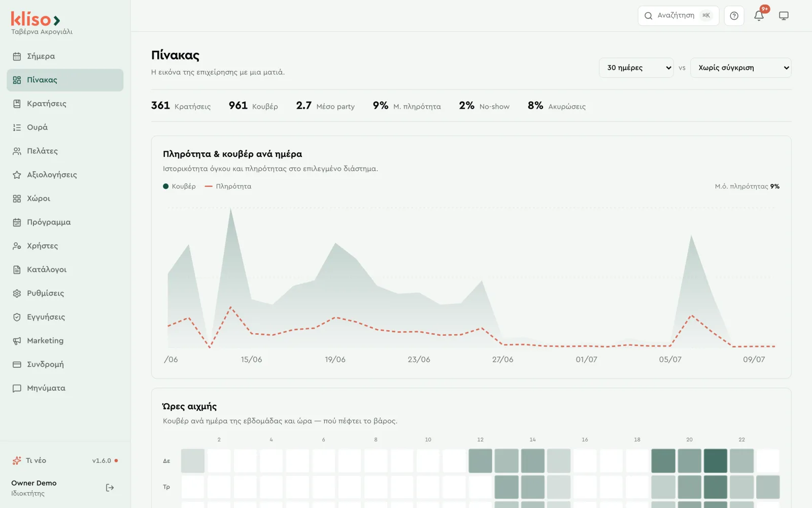Toggle the Πληρότητα legend series
Screen dimensions: 812x508
[228, 186]
